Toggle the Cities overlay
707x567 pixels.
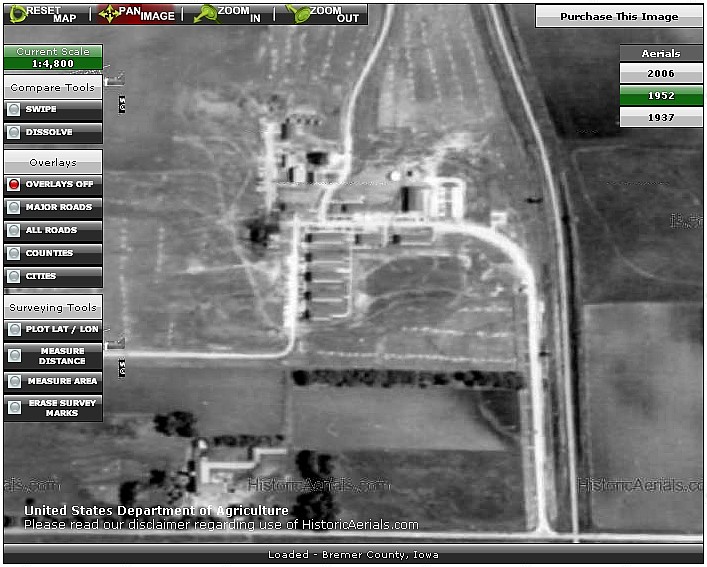pos(53,276)
